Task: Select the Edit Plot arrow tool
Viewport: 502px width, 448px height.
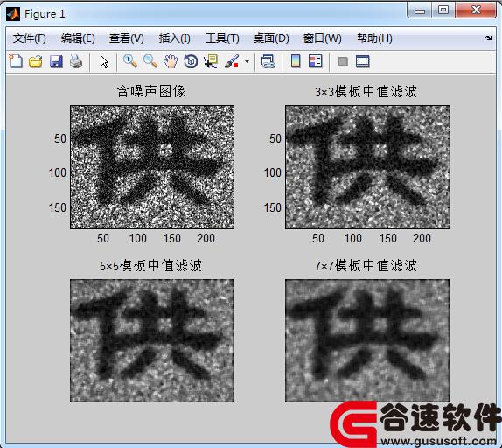Action: tap(104, 61)
